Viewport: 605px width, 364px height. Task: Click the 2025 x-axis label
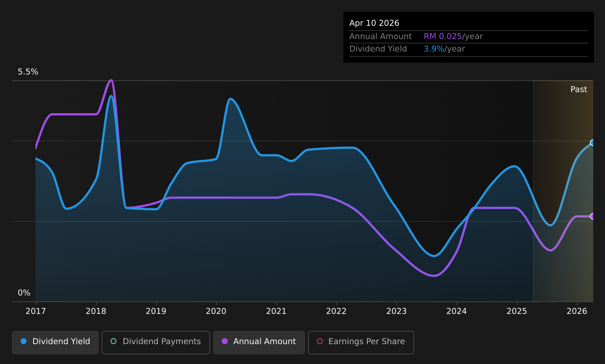(517, 311)
